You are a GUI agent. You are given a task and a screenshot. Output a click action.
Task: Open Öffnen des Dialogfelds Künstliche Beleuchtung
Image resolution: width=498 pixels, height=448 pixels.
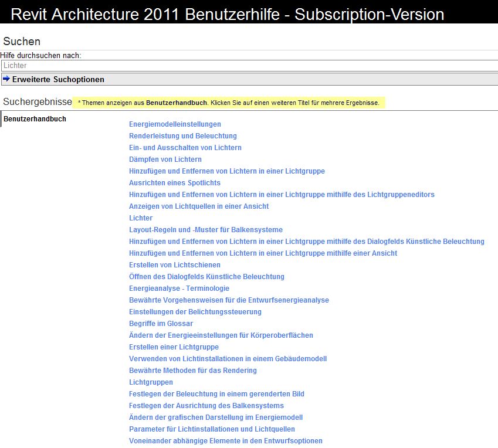pos(206,277)
